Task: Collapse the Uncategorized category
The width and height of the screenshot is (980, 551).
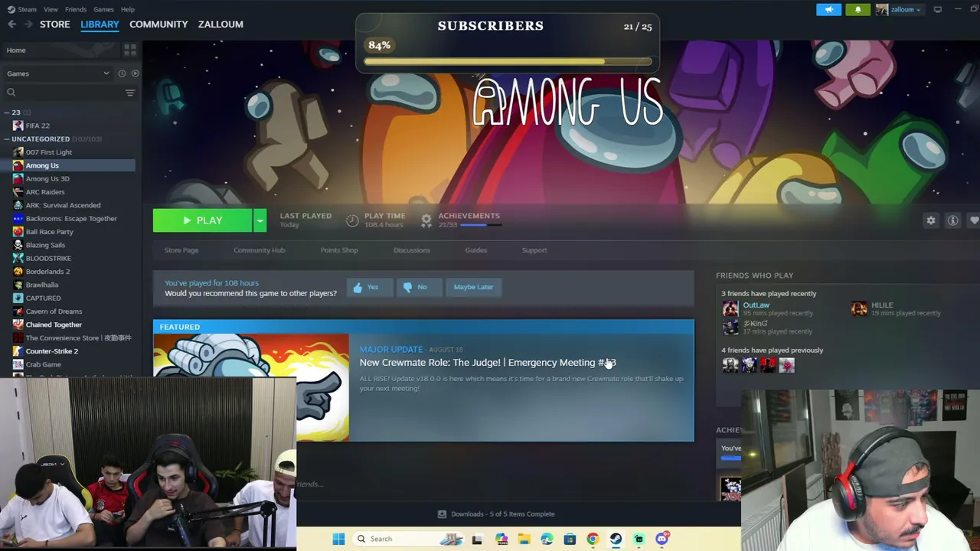Action: click(x=8, y=139)
